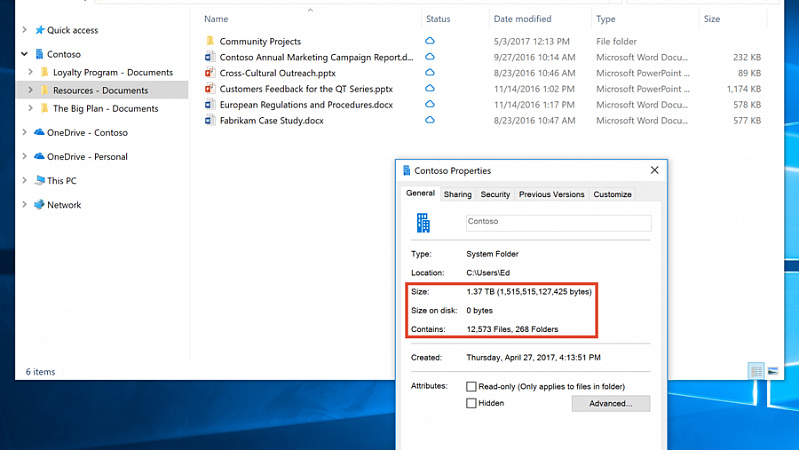This screenshot has height=450, width=799.
Task: Click the Size value 1.37 TB in Properties
Action: coord(529,292)
